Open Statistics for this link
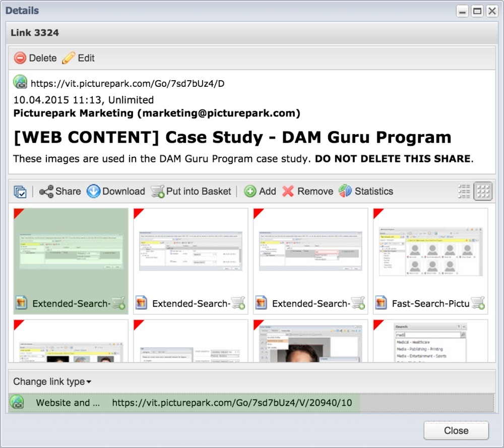The width and height of the screenshot is (504, 448). tap(366, 192)
